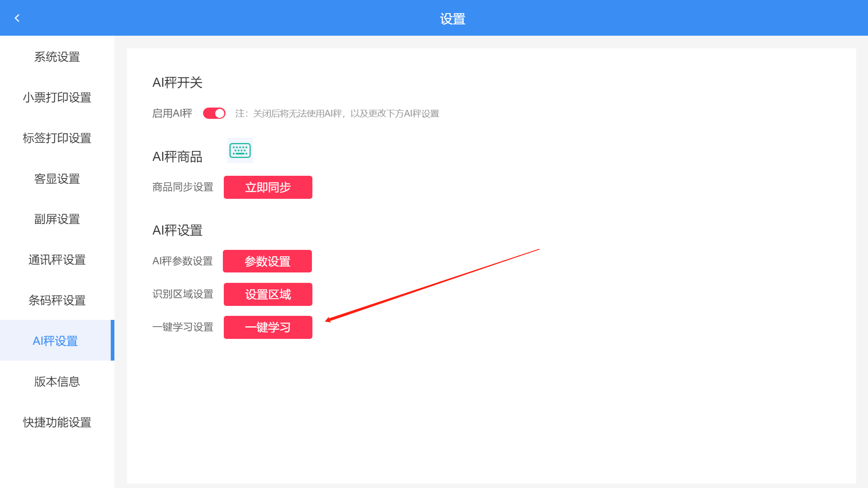Click the keyboard icon beside AI秤商品
Screen dimensions: 868x488
240,150
